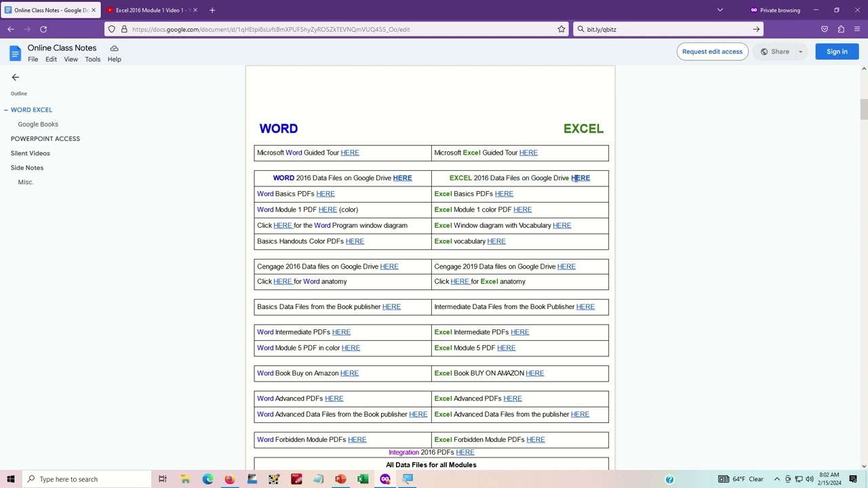Go back to previous browser page

[11, 29]
